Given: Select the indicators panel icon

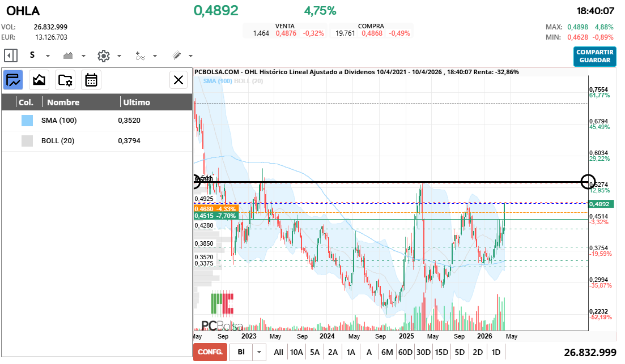Looking at the screenshot, I should click(x=12, y=80).
